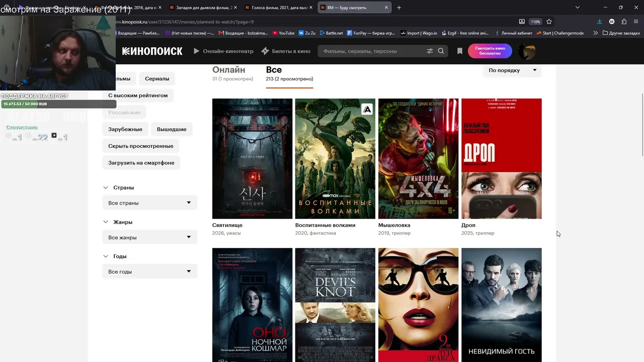Click the install app icon in address bar
Viewport: 644px width, 362px height.
click(522, 22)
